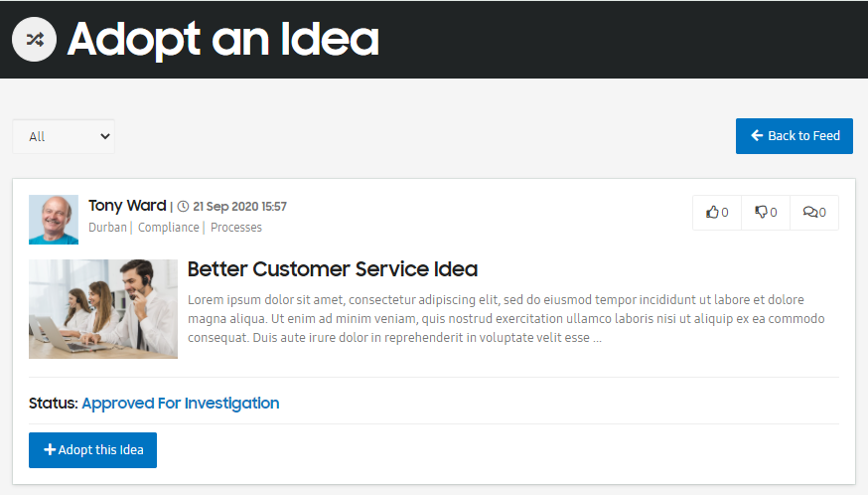Go back using Back to Feed button
Screen dimensions: 868x495
coord(795,136)
